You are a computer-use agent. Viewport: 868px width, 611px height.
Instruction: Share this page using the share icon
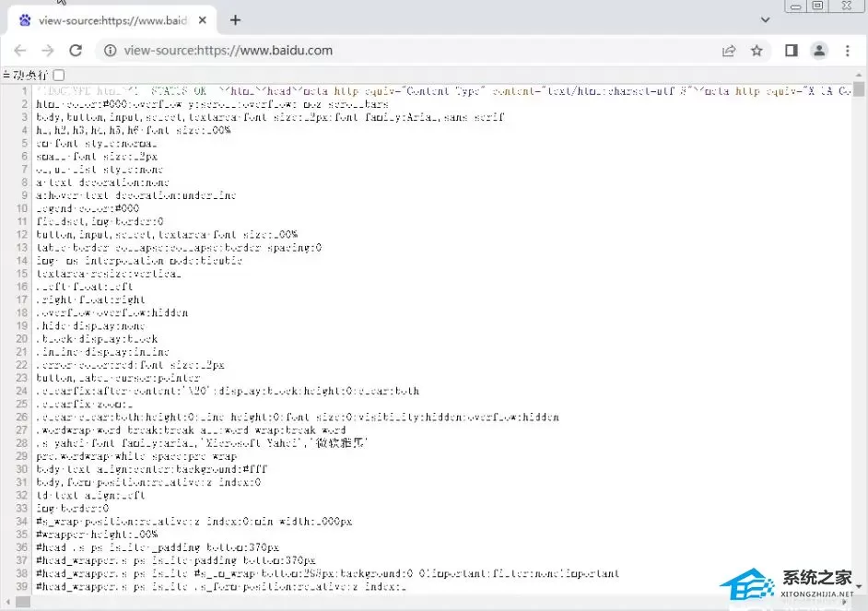pyautogui.click(x=729, y=51)
